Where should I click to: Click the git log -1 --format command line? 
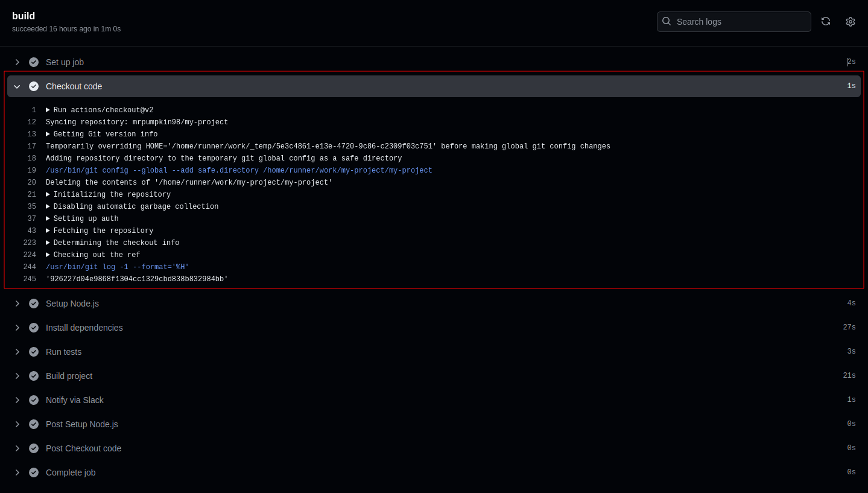pos(117,267)
